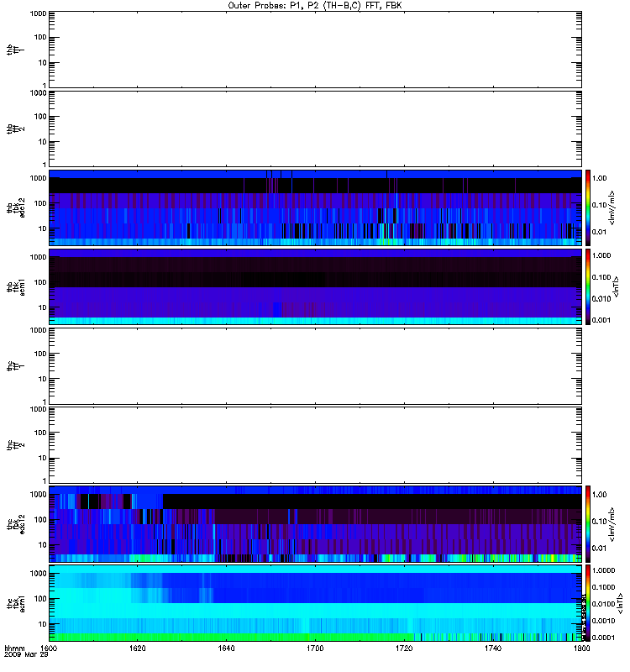Select the 'thc fff 1' panel label
Image resolution: width=630 pixels, height=672 pixels.
pos(15,366)
